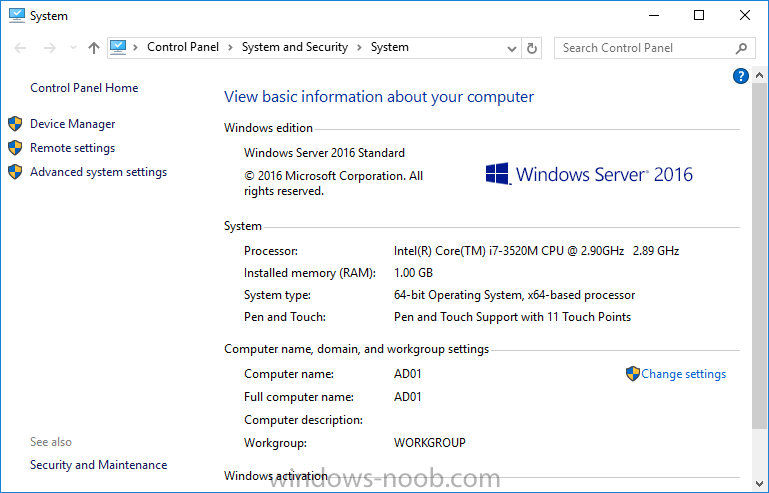Open Help with the blue question mark
This screenshot has height=493, width=769.
pyautogui.click(x=741, y=76)
